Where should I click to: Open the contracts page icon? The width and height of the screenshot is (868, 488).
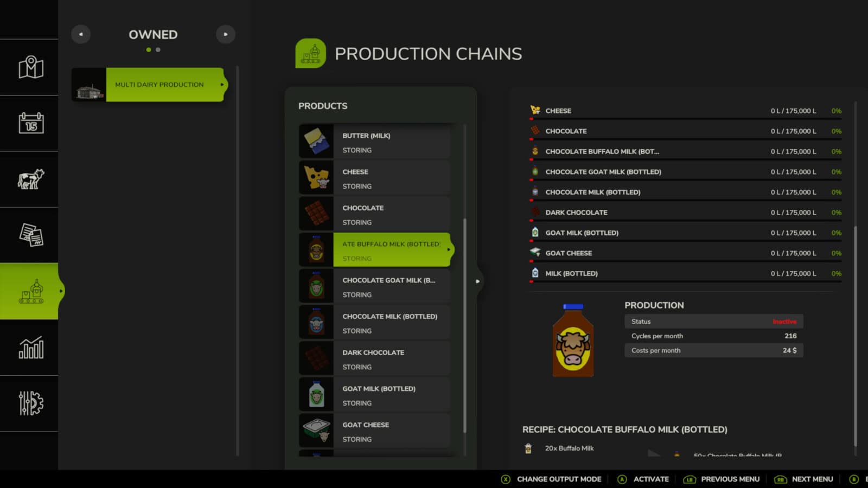[x=30, y=235]
